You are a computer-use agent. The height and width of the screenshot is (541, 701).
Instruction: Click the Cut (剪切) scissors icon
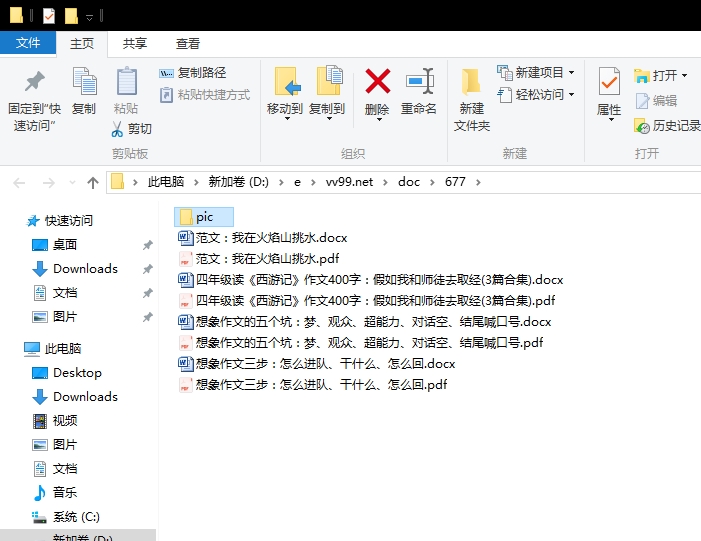pos(117,129)
